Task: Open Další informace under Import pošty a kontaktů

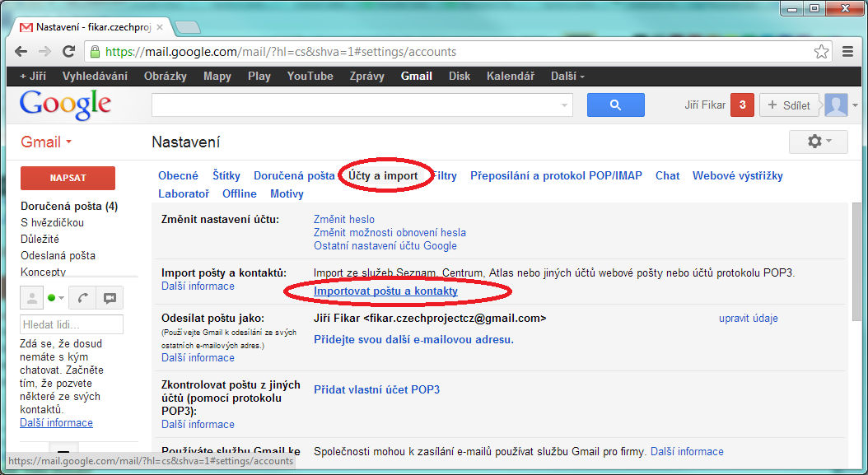Action: pos(198,286)
